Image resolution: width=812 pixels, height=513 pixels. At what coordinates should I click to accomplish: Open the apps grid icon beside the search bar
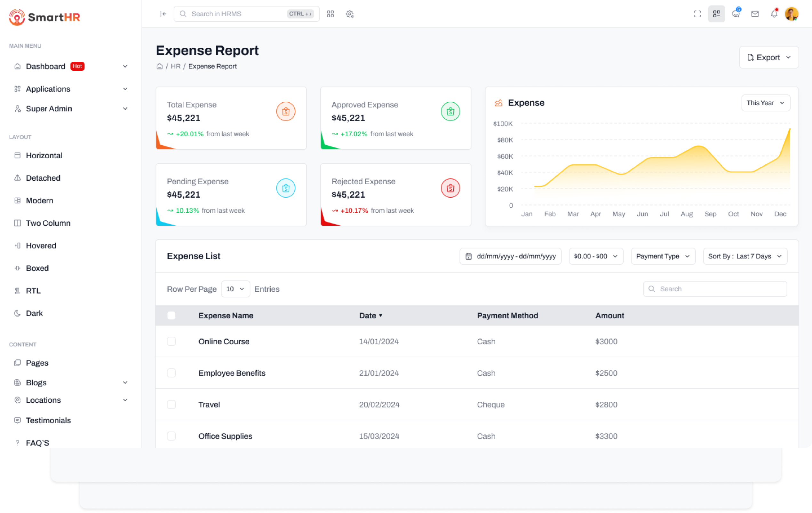tap(330, 14)
